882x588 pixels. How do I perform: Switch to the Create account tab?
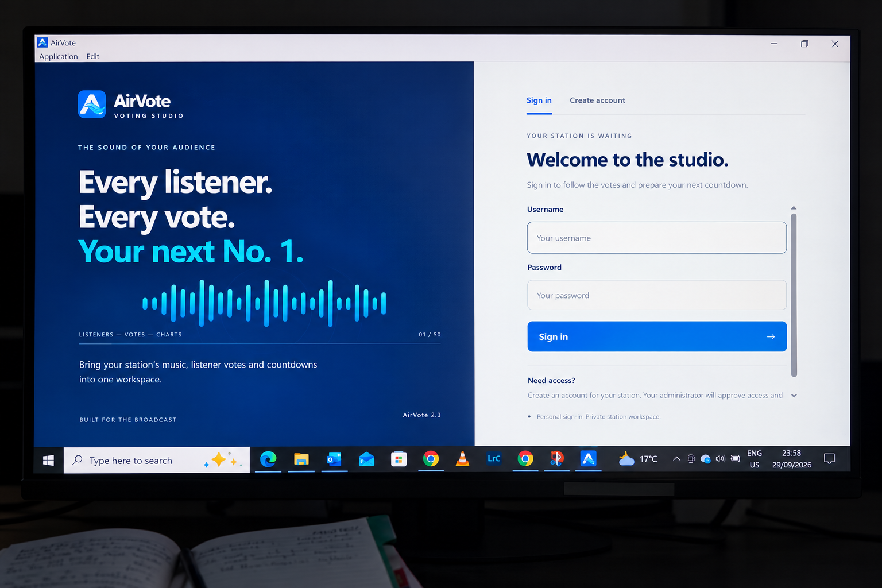click(597, 100)
